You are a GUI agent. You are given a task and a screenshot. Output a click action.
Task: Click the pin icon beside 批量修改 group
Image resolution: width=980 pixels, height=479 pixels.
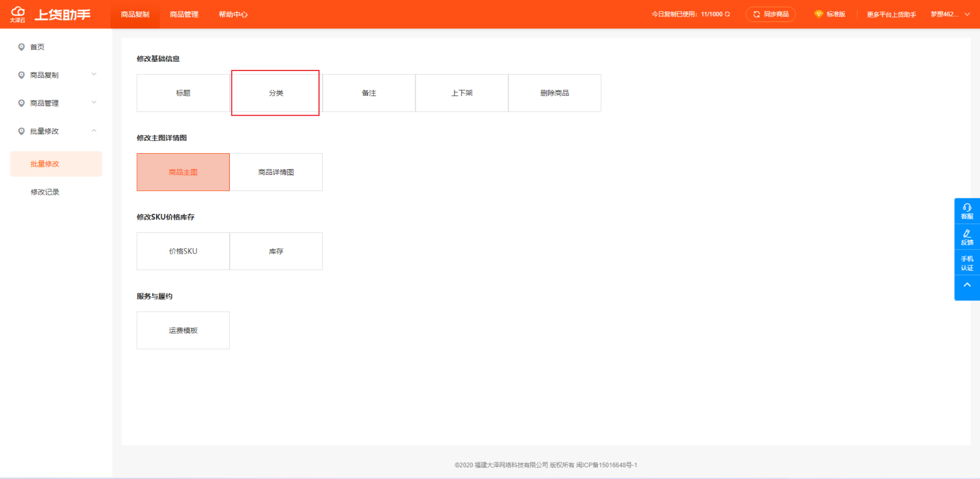point(21,132)
